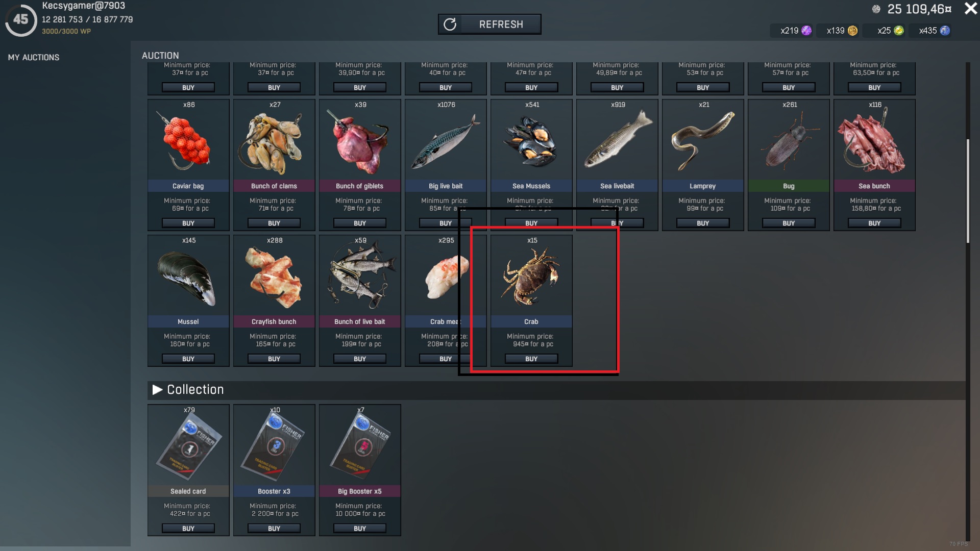Open the Sealed card thumbnail

(188, 447)
